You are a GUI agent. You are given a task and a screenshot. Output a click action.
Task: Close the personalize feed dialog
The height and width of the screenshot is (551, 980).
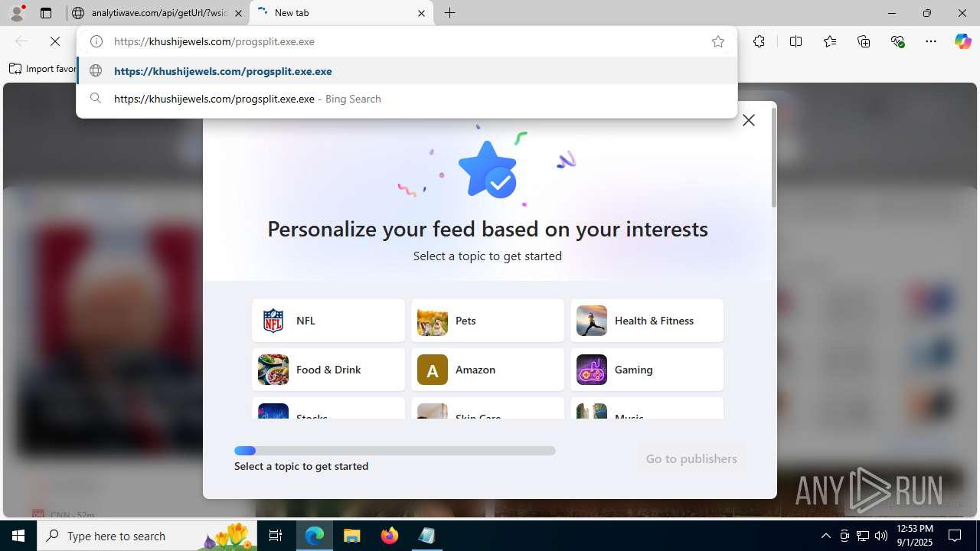click(749, 120)
